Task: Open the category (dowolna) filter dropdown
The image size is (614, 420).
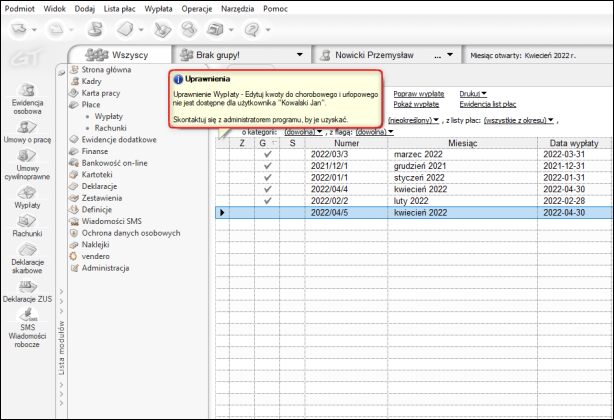Action: click(303, 132)
